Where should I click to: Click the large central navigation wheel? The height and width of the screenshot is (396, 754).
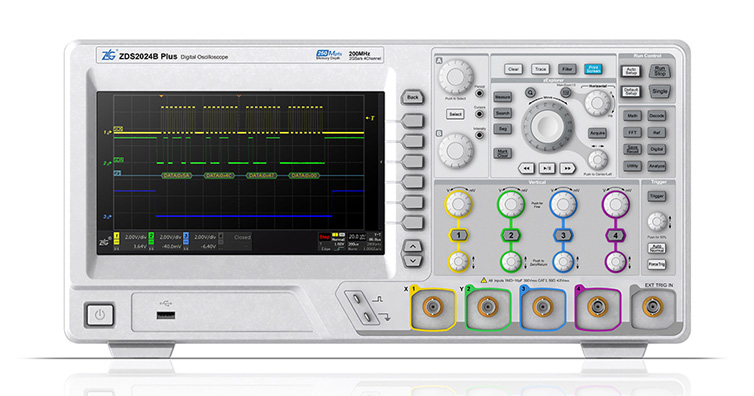548,126
